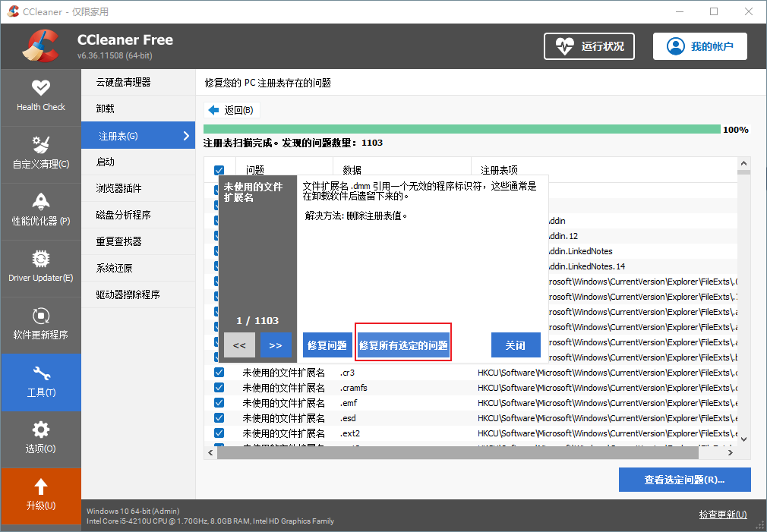Screen dimensions: 767x532
Task: Sort by 问题 column header
Action: (255, 170)
